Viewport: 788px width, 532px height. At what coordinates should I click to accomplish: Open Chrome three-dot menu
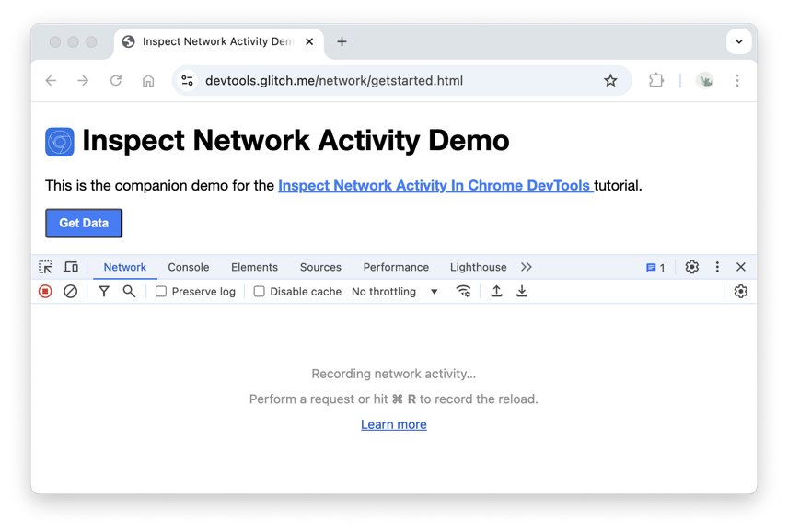tap(737, 80)
